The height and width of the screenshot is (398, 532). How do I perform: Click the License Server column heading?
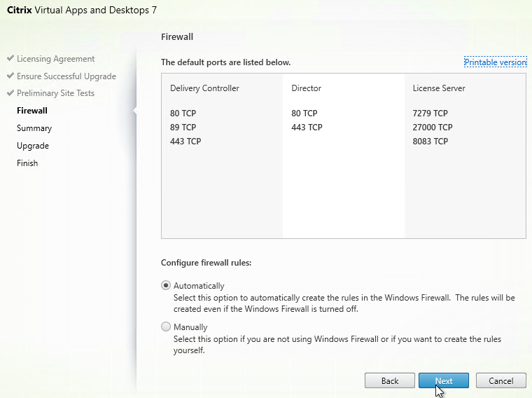[439, 88]
